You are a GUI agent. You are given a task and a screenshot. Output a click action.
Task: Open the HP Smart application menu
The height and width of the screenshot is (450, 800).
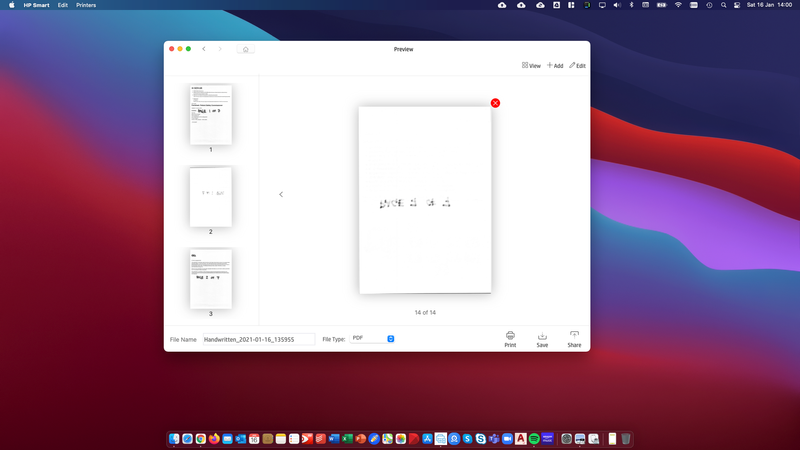[x=36, y=5]
